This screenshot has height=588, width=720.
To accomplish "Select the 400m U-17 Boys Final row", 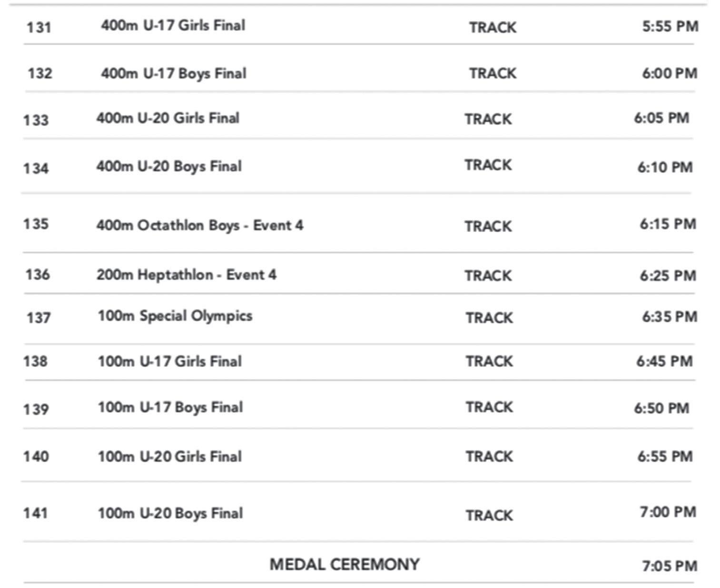I will click(x=173, y=73).
